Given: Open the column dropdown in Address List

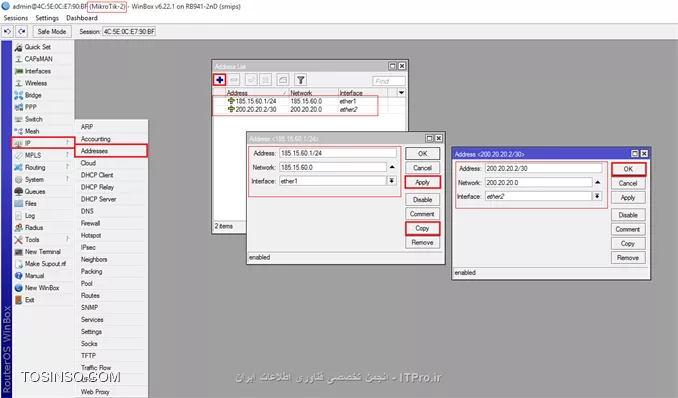Looking at the screenshot, I should point(401,93).
